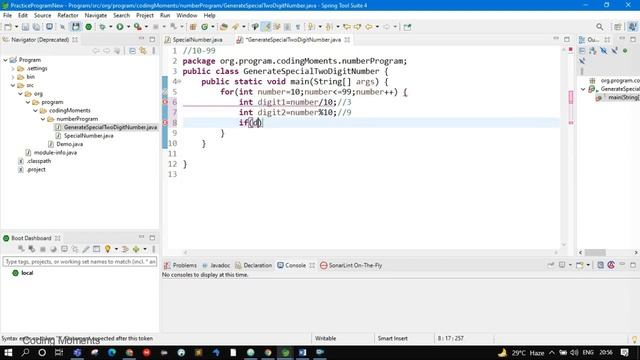Screen dimensions: 640x360
Task: Switch to the Declaration tab
Action: click(x=253, y=265)
